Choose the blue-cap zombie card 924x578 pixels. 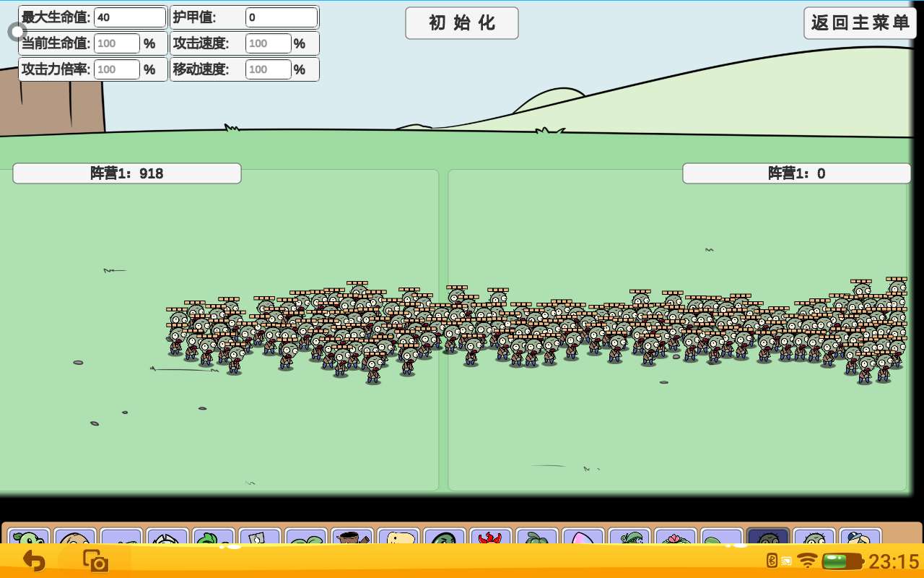pos(860,538)
